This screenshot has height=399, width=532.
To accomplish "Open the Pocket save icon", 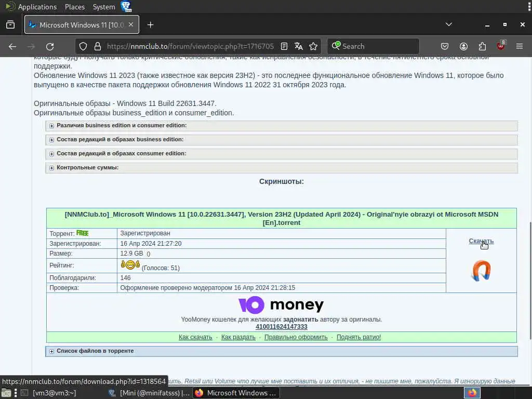I will [x=445, y=46].
